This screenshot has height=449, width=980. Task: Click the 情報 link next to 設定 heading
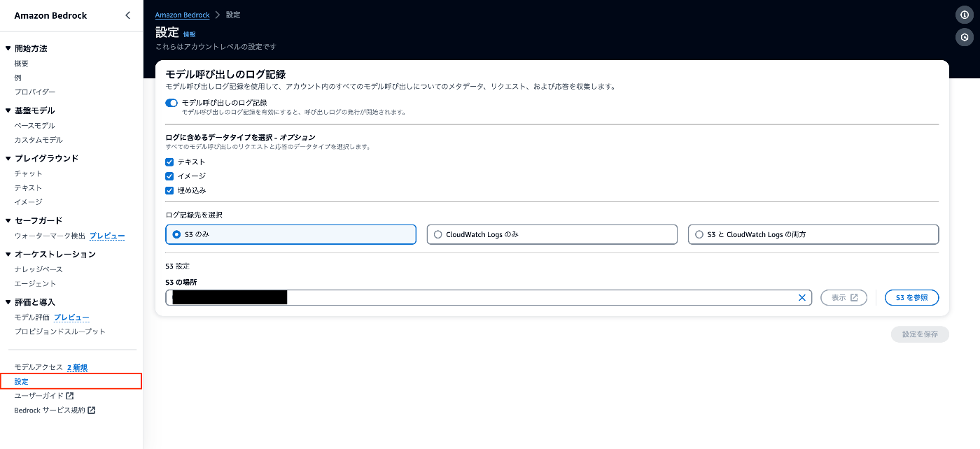189,34
